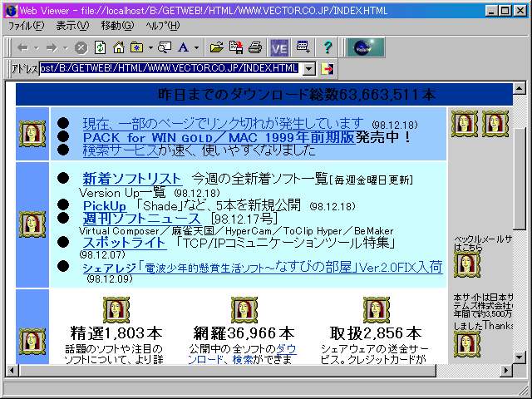Open a file with the folder icon

tap(216, 47)
